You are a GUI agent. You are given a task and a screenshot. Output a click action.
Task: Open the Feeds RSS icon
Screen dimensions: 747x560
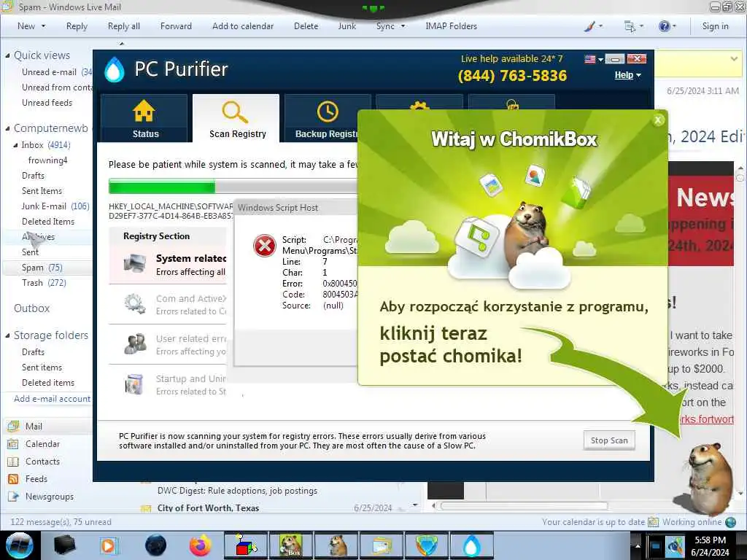[13, 479]
